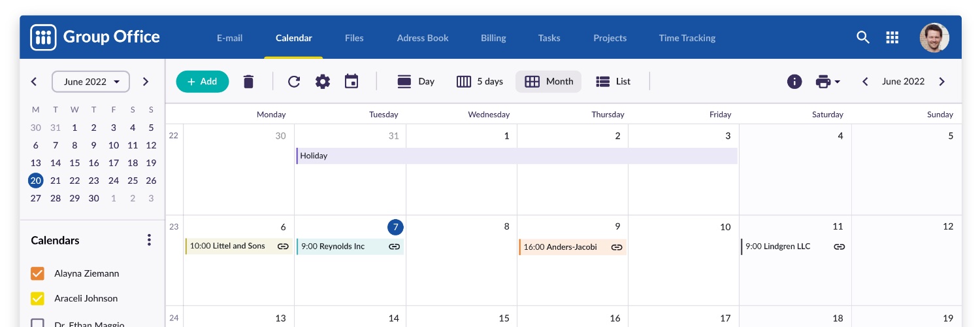Switch to Day view
Image resolution: width=980 pixels, height=327 pixels.
click(x=416, y=82)
